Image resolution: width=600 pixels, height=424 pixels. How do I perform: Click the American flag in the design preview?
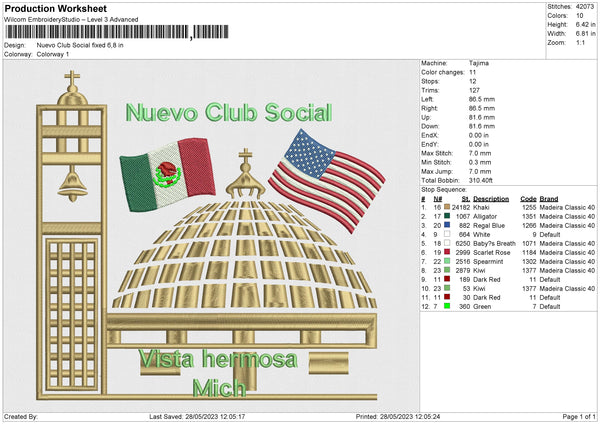(327, 181)
